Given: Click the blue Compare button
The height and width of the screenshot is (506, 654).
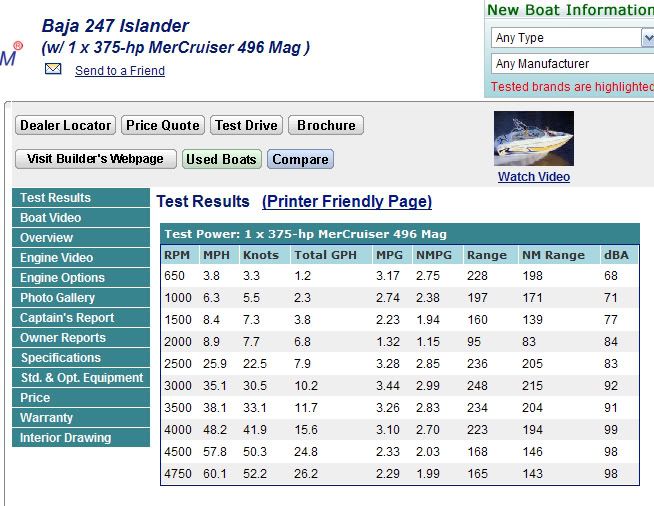Looking at the screenshot, I should (300, 159).
